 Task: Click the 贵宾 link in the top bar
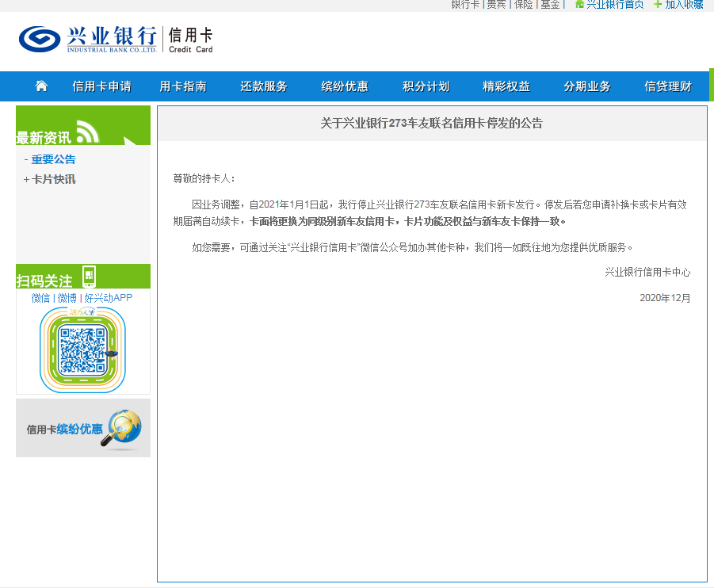496,5
